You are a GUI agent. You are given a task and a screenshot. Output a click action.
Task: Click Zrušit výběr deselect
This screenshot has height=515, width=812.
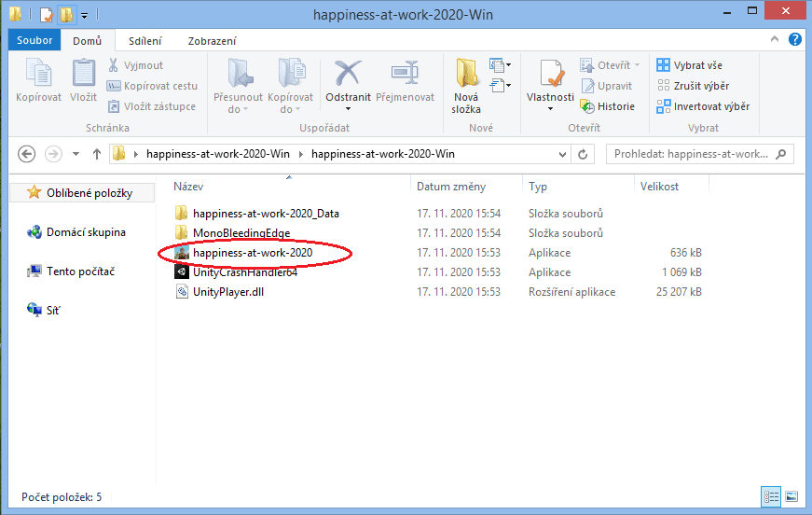click(x=693, y=86)
